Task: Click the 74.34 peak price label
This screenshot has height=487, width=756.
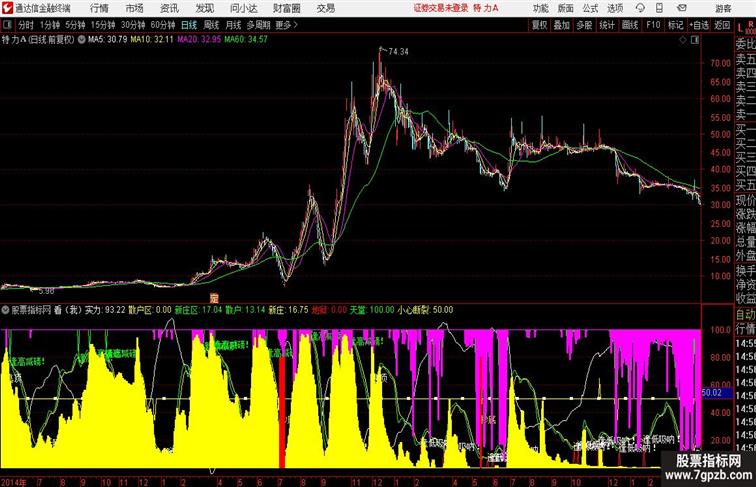Action: pyautogui.click(x=398, y=52)
